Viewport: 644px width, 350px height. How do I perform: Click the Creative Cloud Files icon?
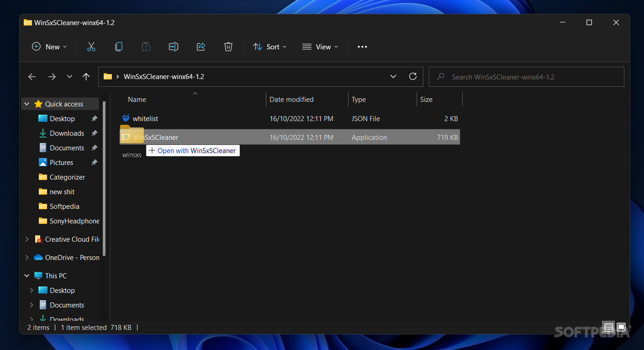[x=39, y=239]
